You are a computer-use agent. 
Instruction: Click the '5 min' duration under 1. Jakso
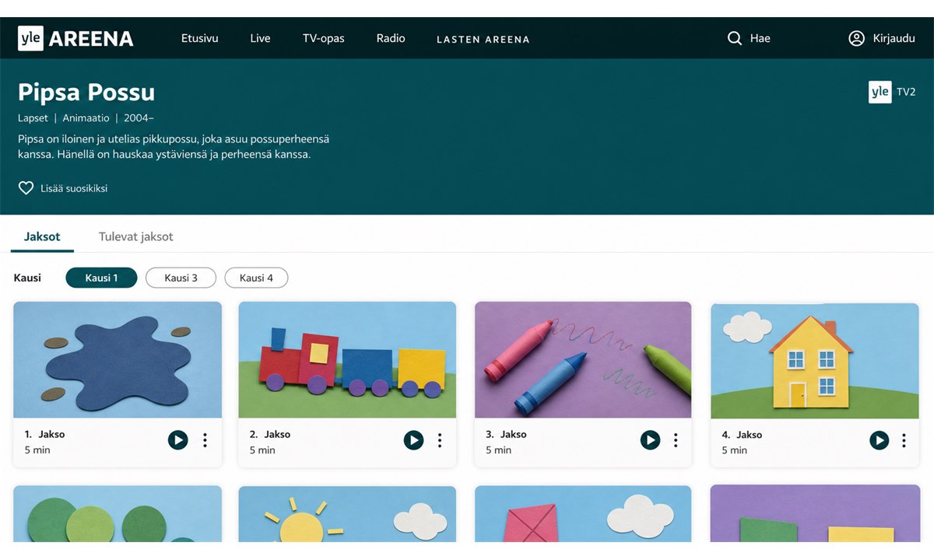tap(37, 450)
